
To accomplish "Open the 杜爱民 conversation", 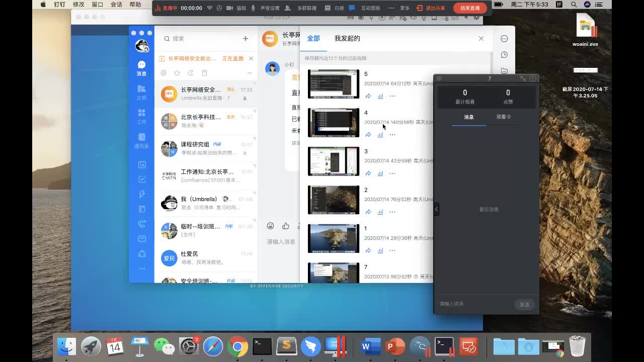I will click(206, 257).
